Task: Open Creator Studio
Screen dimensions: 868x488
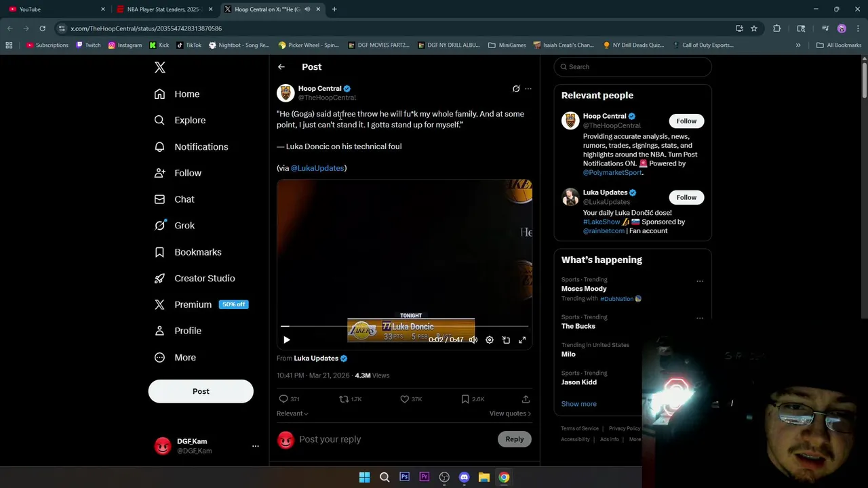Action: point(195,279)
